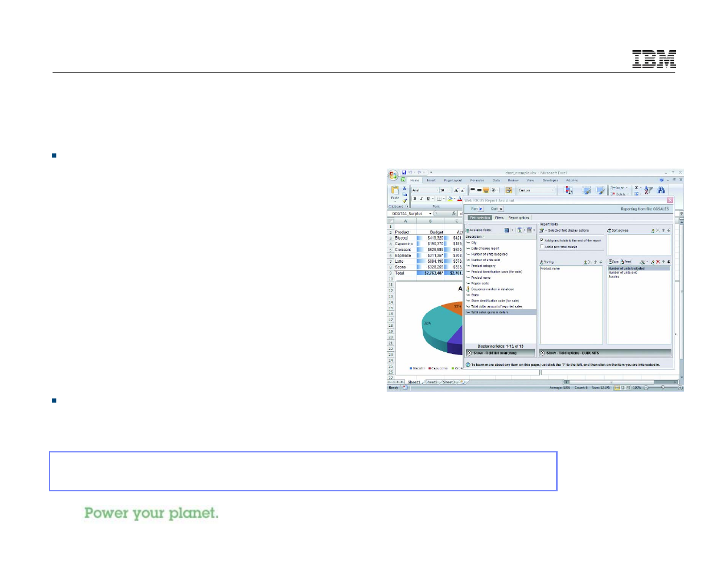Open Selected field display options dropdown
Screen dimensions: 728x562
click(x=546, y=230)
